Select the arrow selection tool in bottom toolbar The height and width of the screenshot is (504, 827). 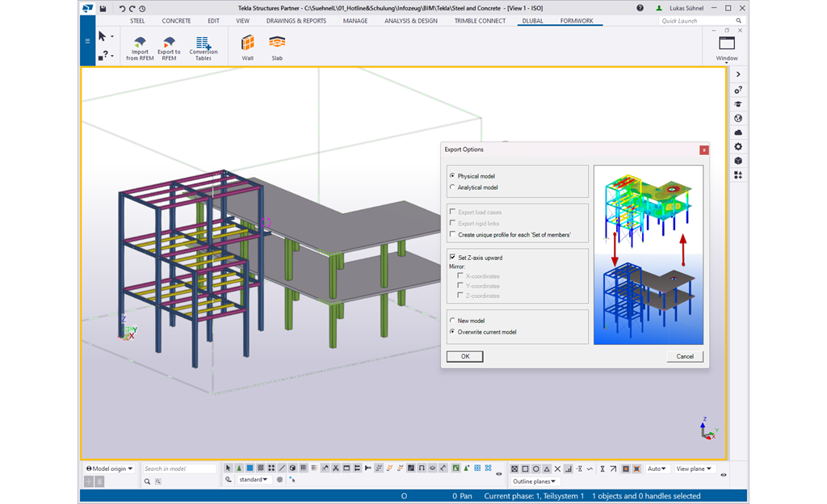click(x=229, y=468)
